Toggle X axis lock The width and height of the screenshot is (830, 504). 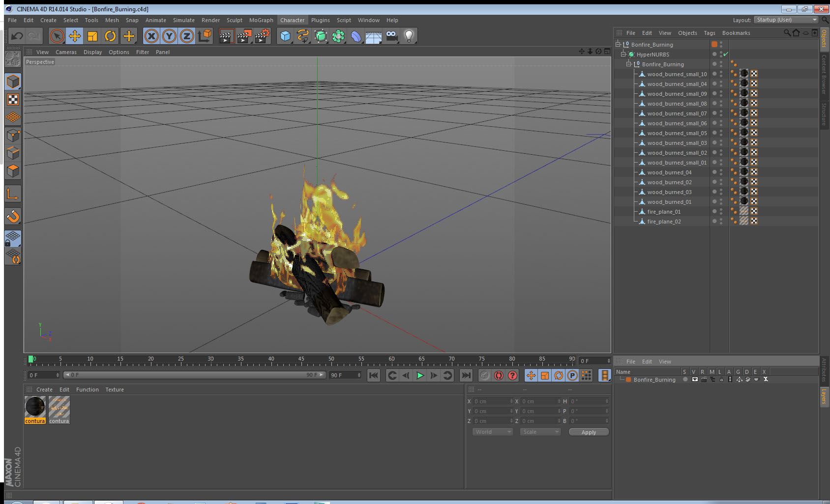151,36
